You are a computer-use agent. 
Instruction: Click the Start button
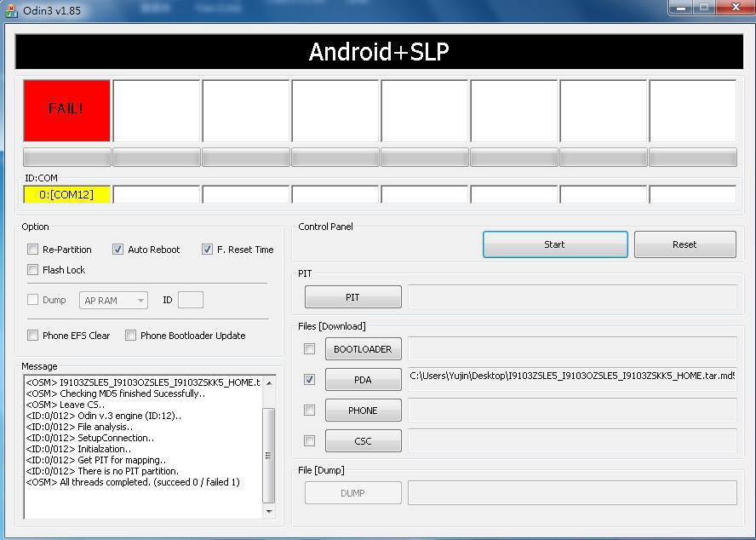coord(555,244)
